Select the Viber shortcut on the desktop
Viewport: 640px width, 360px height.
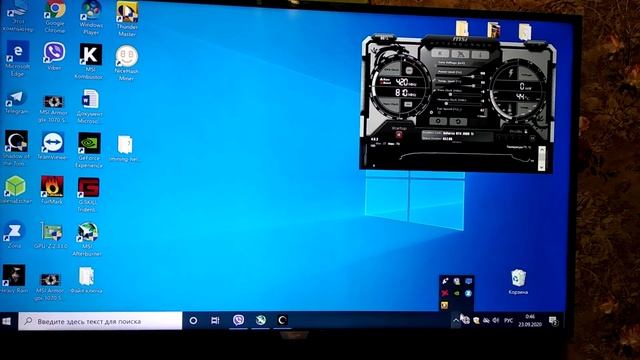[x=54, y=56]
